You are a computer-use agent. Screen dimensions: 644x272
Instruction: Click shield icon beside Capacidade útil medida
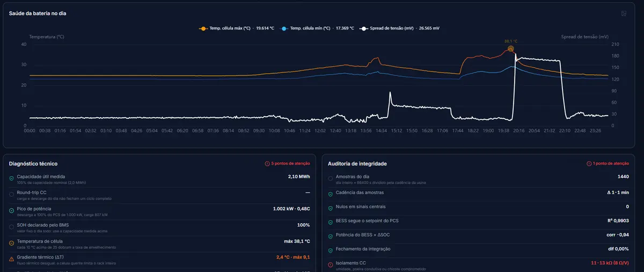[12, 178]
